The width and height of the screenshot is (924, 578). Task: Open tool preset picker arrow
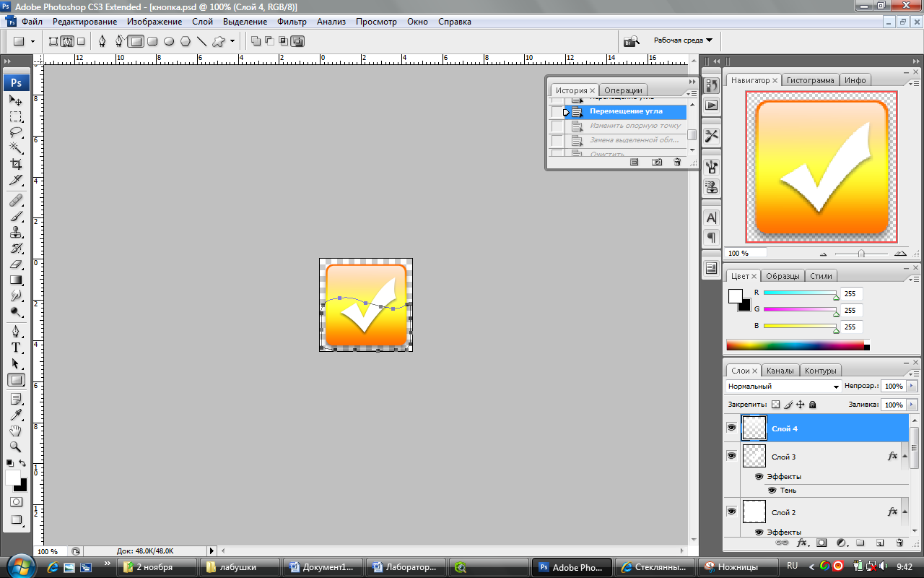[x=33, y=41]
